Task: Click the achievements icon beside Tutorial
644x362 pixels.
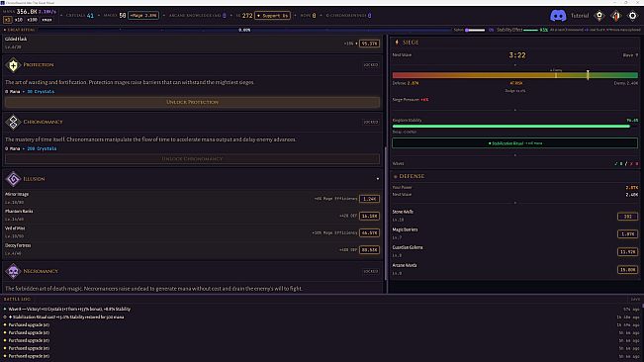Action: point(599,16)
